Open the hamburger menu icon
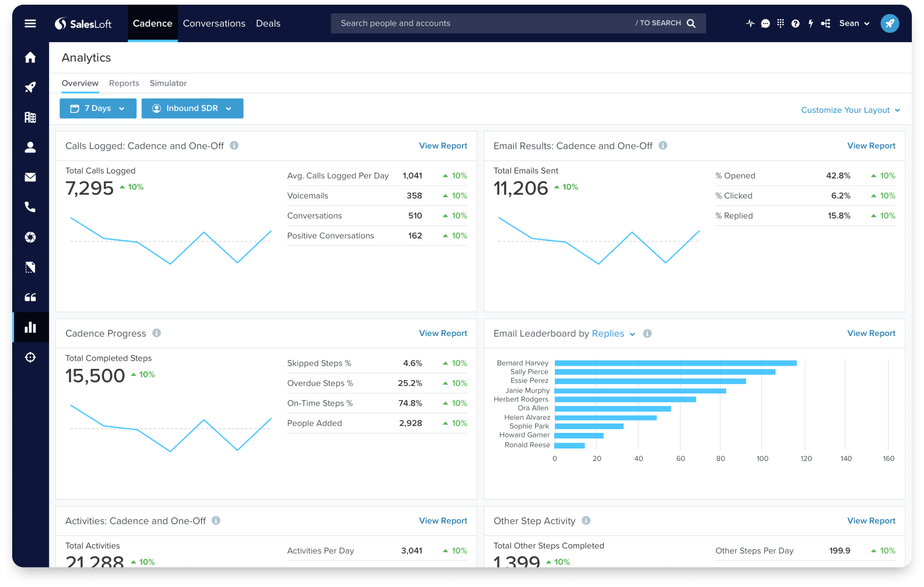 (30, 23)
